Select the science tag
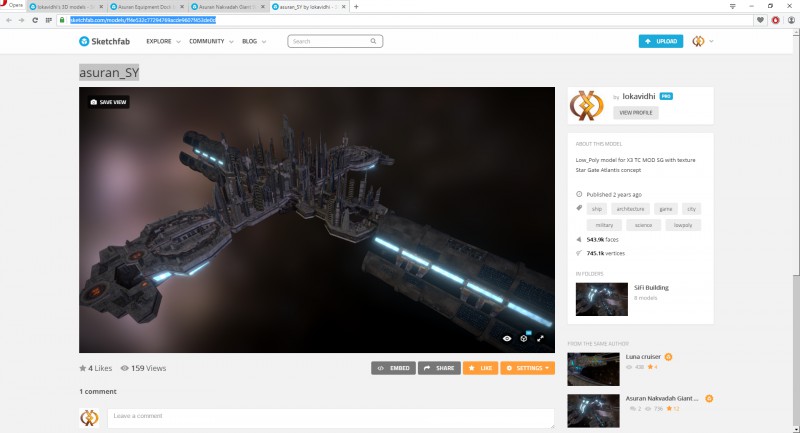 point(643,225)
